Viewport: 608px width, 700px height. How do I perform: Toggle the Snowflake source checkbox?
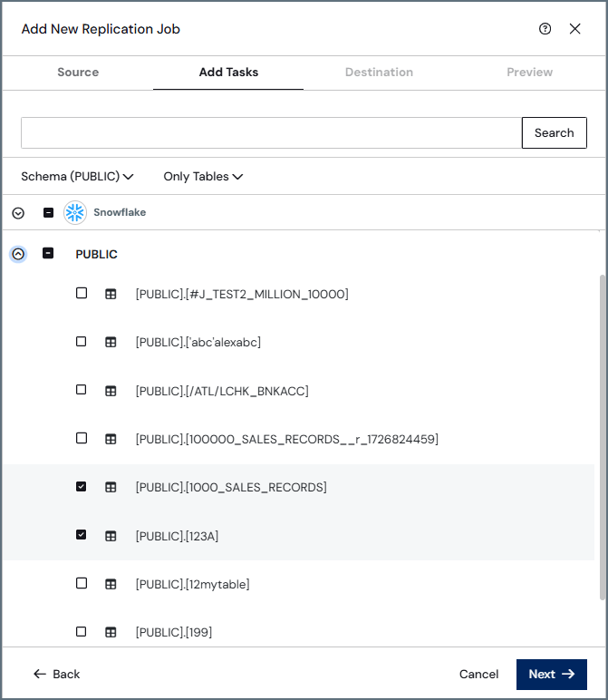[x=48, y=212]
